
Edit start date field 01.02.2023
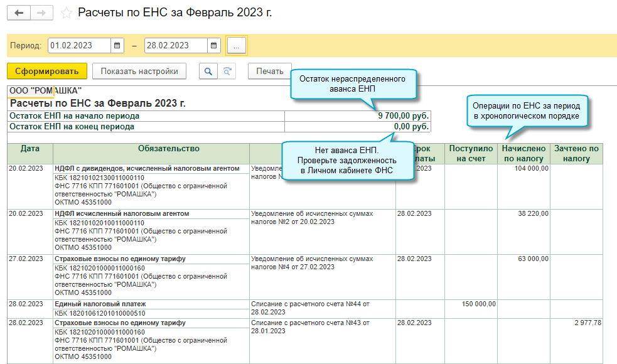tap(78, 46)
